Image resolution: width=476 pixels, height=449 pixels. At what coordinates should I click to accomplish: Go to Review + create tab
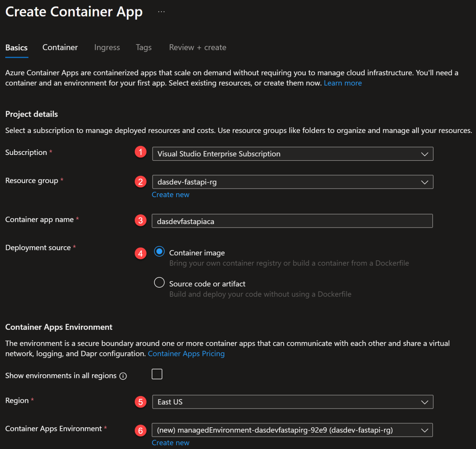(197, 47)
